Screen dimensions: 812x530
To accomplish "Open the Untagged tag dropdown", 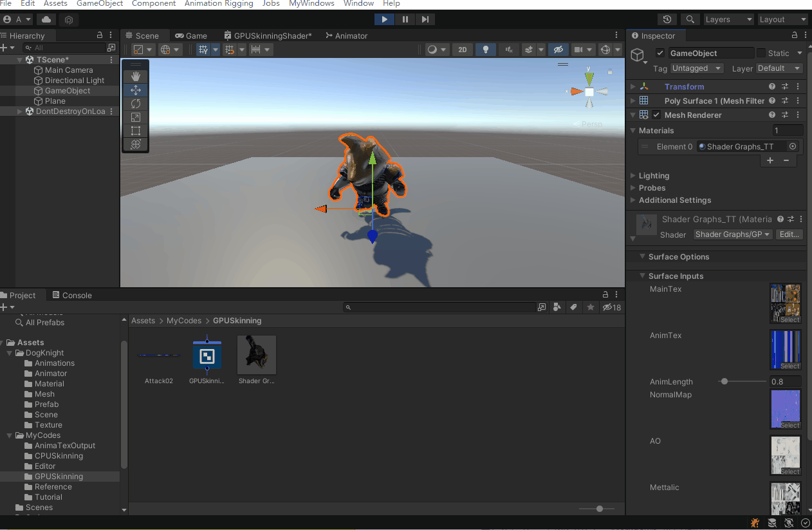I will coord(696,68).
